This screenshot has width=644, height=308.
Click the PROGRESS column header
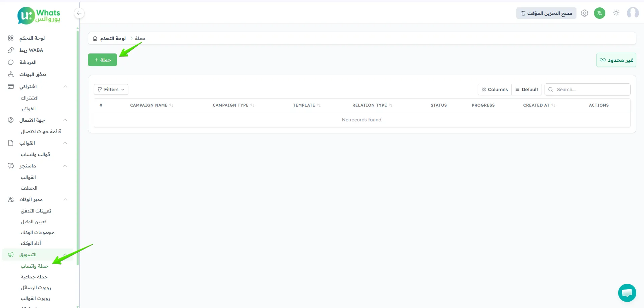[x=483, y=105]
